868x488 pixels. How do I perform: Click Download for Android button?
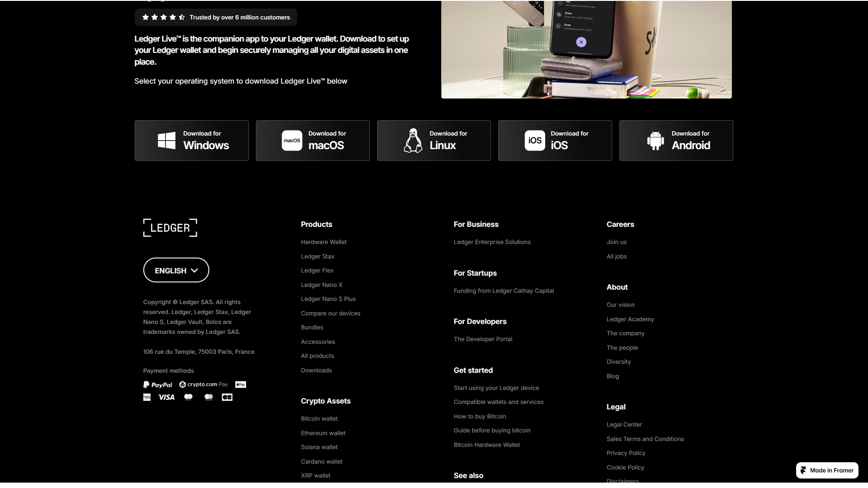tap(676, 141)
